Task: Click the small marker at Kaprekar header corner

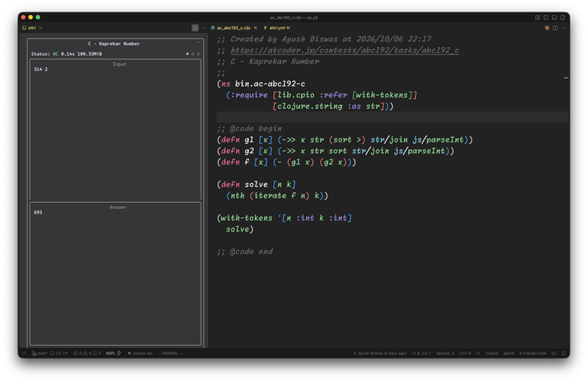Action: pos(198,42)
